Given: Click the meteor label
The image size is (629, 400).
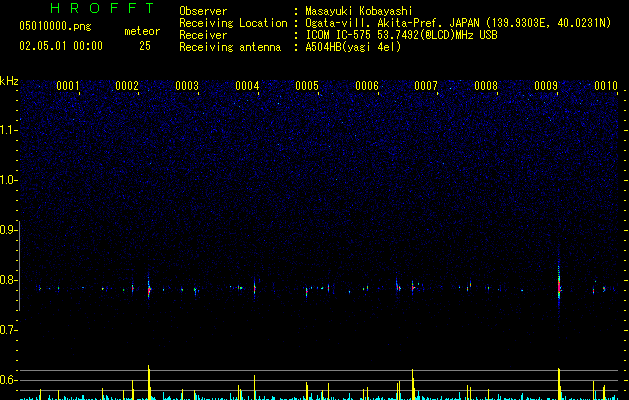Looking at the screenshot, I should coord(142,31).
